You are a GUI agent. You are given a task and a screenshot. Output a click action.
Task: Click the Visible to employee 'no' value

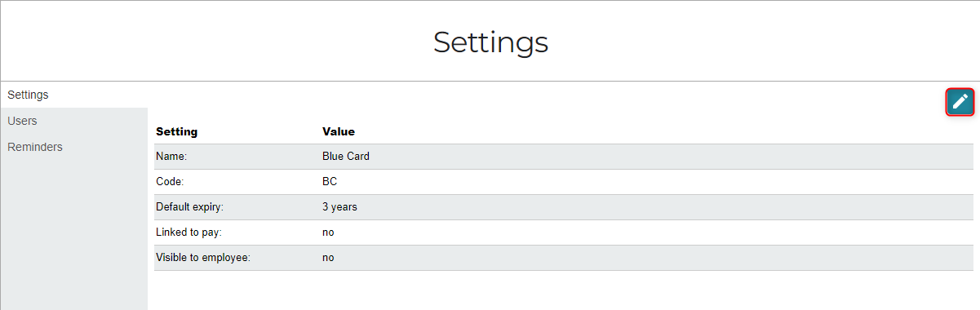coord(328,258)
